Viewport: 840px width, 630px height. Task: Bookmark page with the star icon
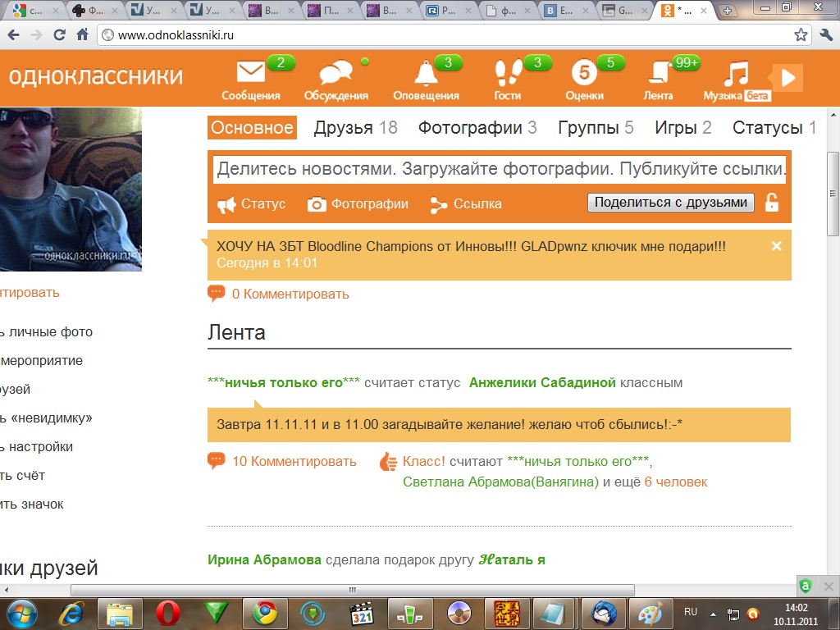point(801,35)
